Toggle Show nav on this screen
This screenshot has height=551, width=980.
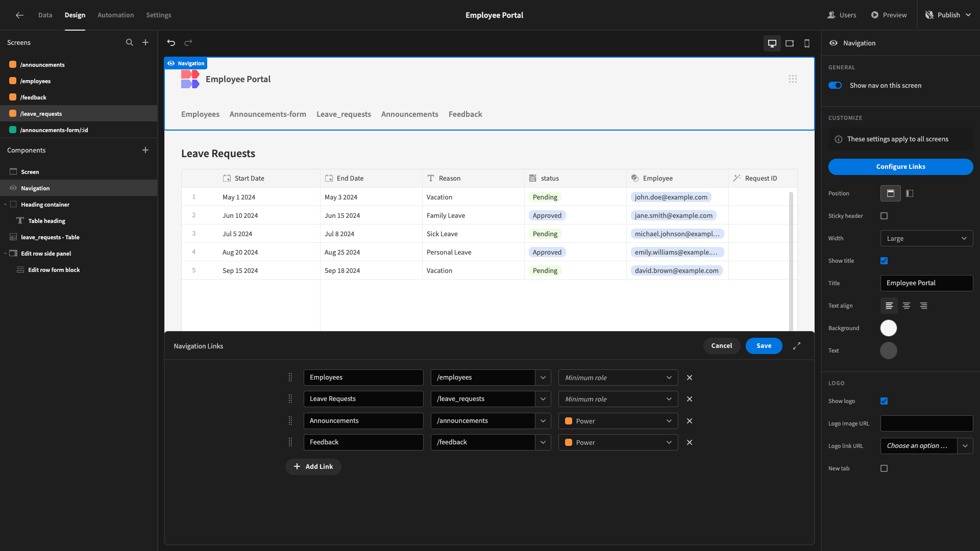(x=835, y=85)
